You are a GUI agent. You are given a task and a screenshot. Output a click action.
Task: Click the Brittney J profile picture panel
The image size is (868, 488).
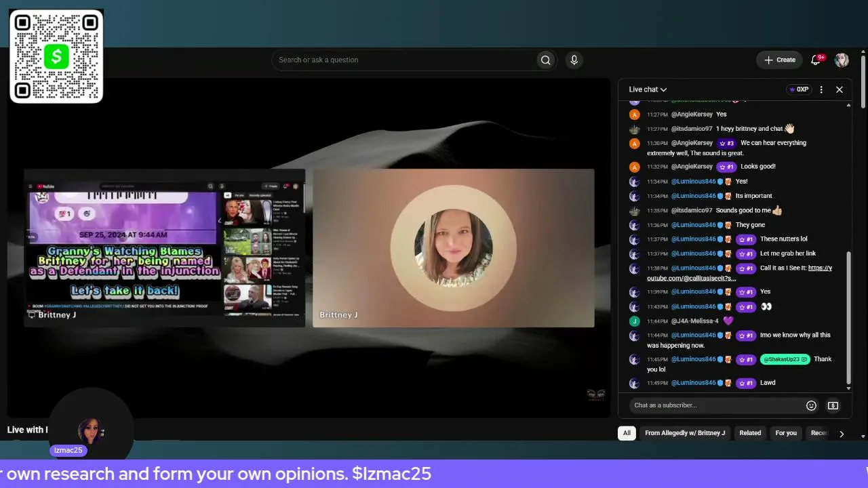pyautogui.click(x=454, y=248)
